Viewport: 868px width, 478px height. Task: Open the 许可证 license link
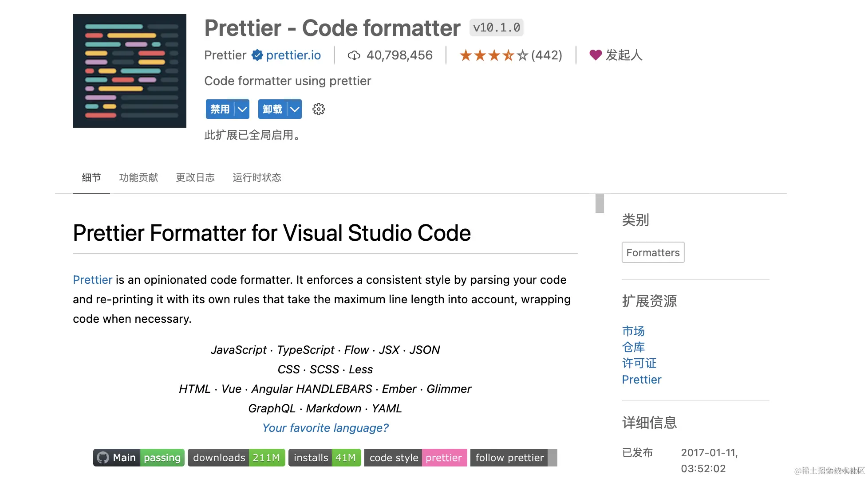point(639,363)
